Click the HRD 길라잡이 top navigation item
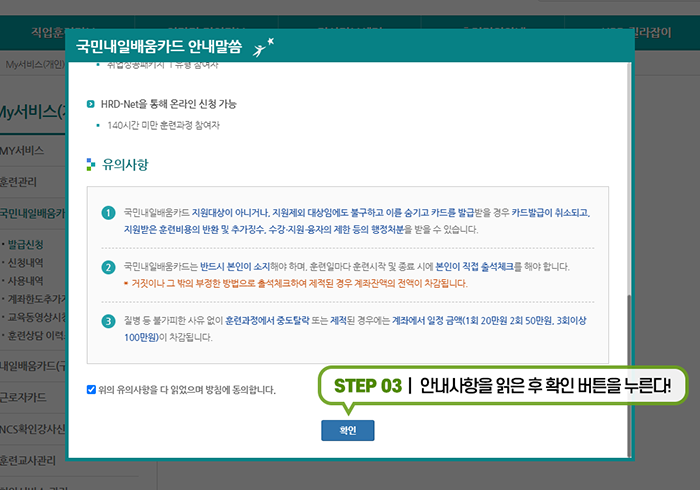 (636, 32)
